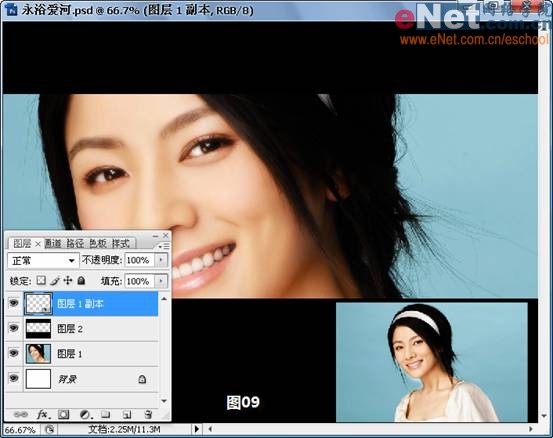Lock layer position
Screen dimensions: 553x438
68,280
